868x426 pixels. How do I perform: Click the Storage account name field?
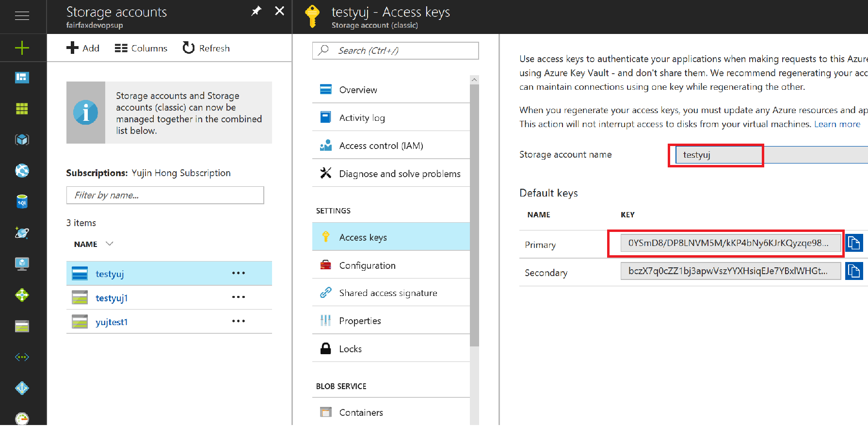[771, 155]
